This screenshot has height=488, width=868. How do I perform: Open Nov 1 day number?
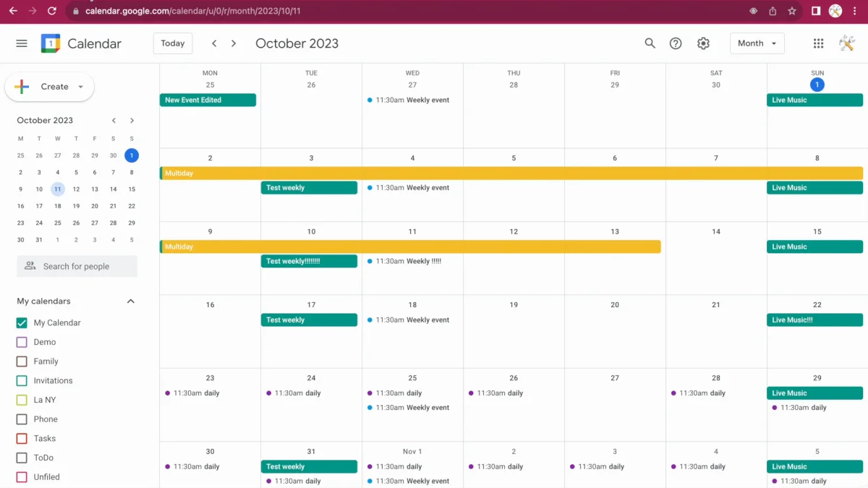(412, 451)
